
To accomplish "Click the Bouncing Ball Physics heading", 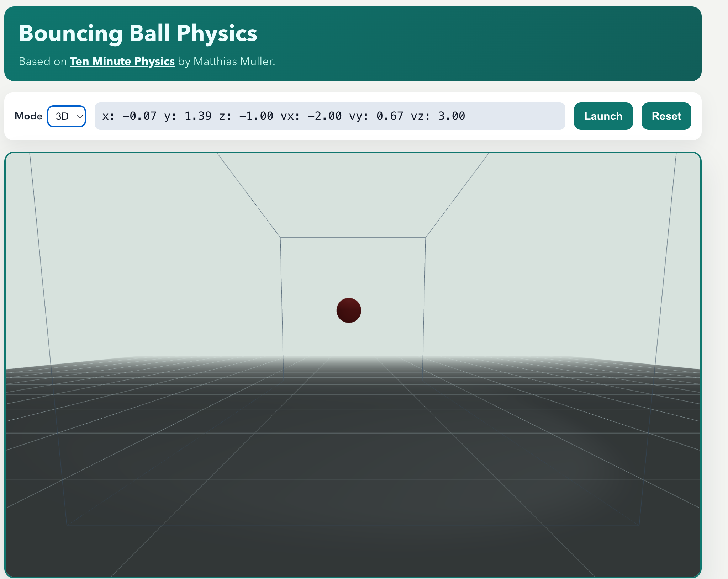I will tap(138, 33).
